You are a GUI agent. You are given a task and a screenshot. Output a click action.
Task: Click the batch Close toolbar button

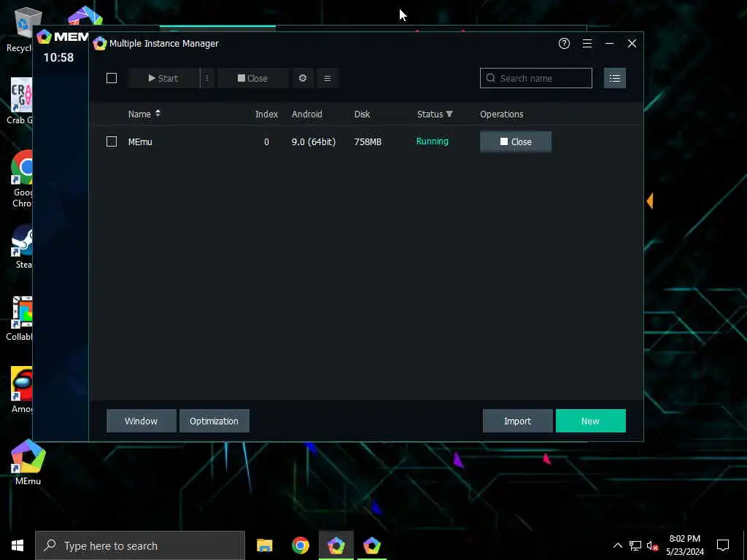click(253, 78)
